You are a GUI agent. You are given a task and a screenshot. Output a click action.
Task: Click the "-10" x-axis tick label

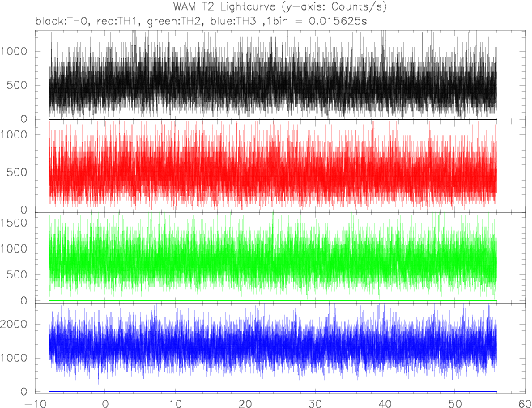tap(36, 404)
